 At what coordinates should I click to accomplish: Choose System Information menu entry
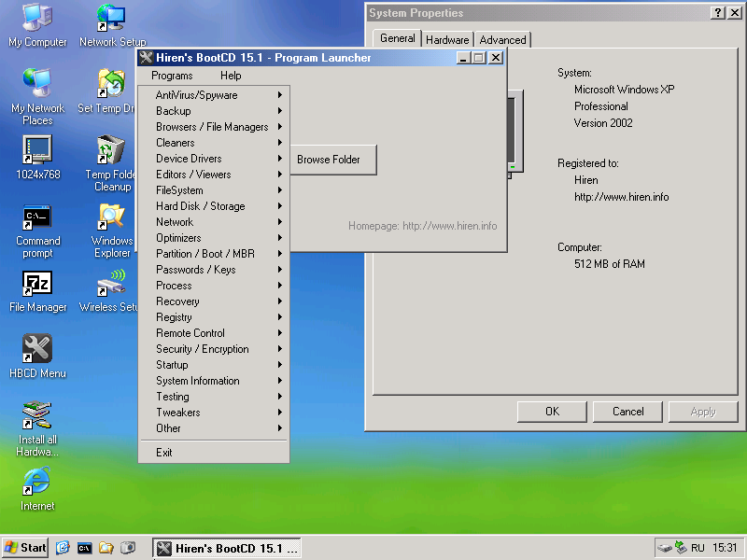coord(214,381)
